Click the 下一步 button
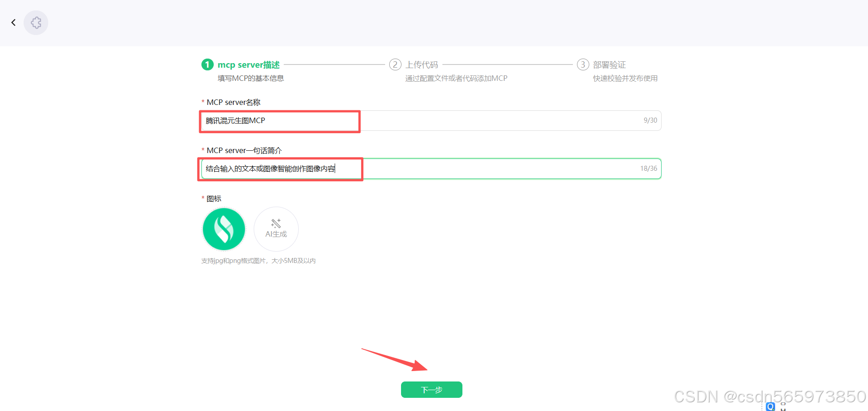Screen dimensions: 868x411 pos(431,390)
